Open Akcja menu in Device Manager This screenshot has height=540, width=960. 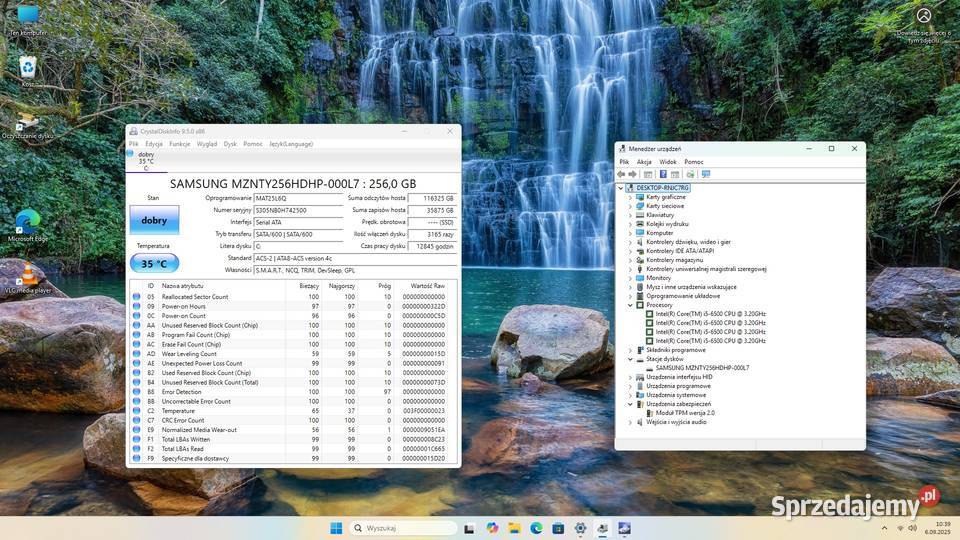(644, 162)
